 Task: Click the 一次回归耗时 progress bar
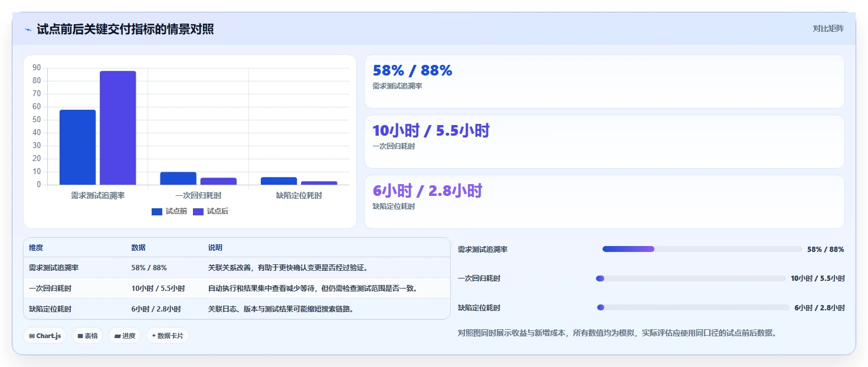(x=691, y=278)
